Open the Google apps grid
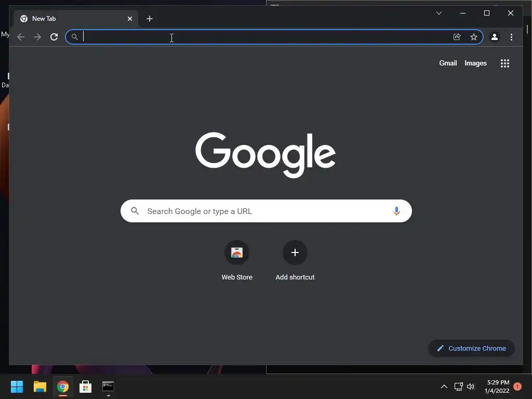The image size is (532, 399). [505, 63]
